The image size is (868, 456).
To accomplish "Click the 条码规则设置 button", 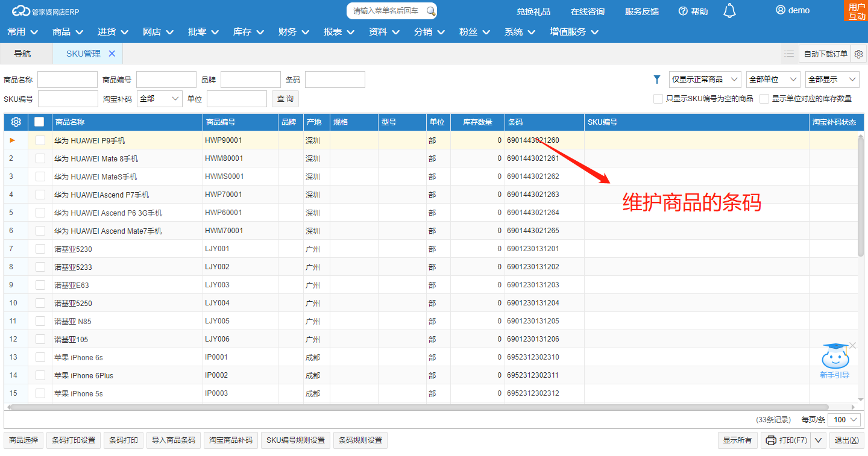I will (x=360, y=440).
